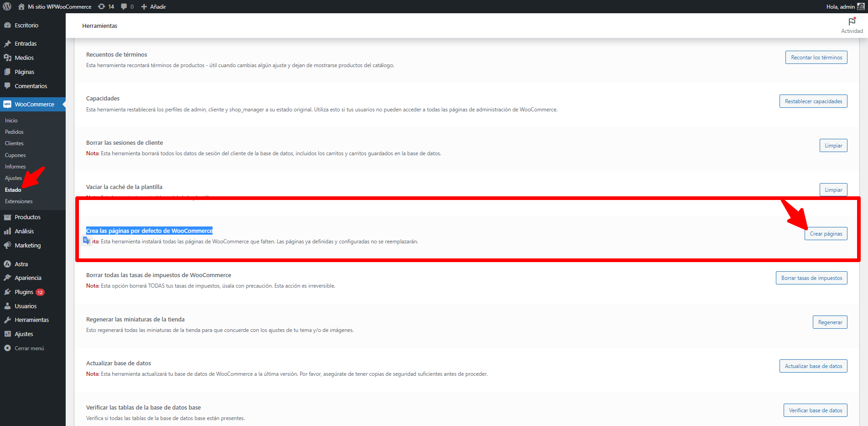
Task: Click the Astra theme icon
Action: 7,264
